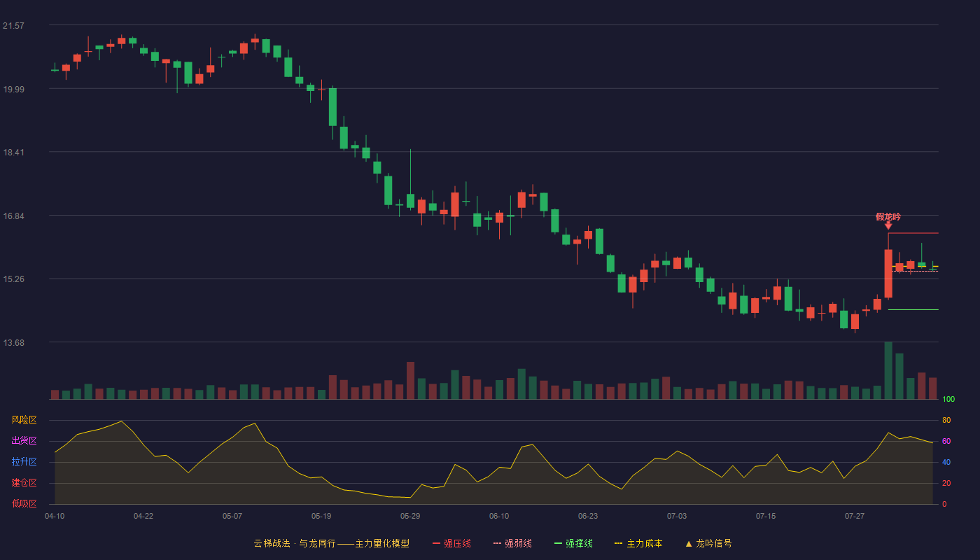The width and height of the screenshot is (980, 560).
Task: Toggle the 龙吟信号 legend entry
Action: point(708,543)
